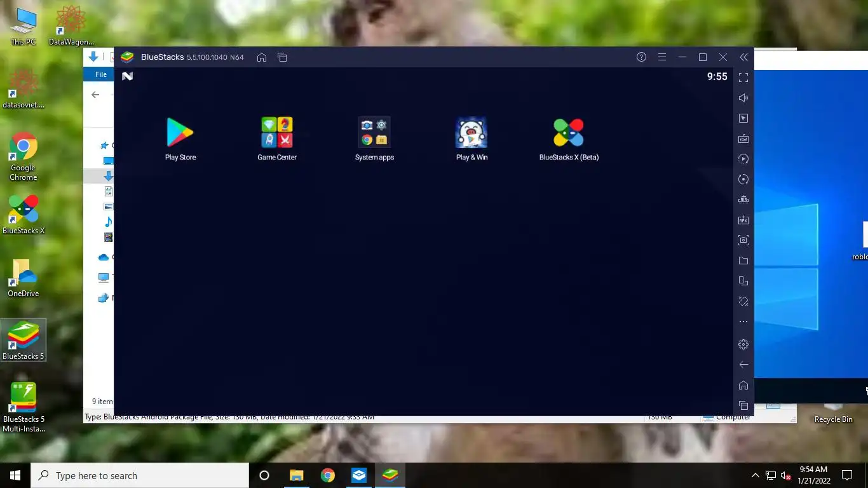This screenshot has width=868, height=488.
Task: Click the Android home button in sidebar
Action: (x=743, y=385)
